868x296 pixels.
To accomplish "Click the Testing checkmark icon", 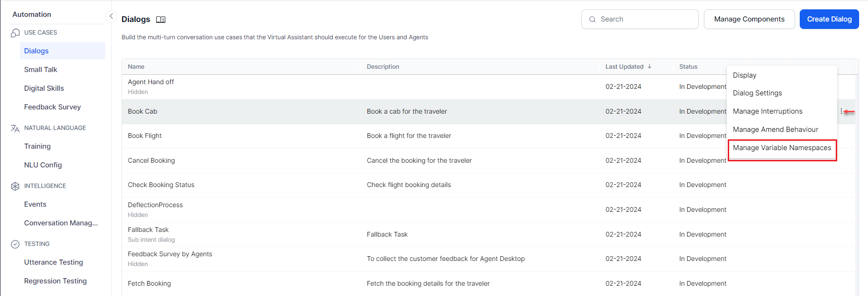I will click(x=15, y=244).
